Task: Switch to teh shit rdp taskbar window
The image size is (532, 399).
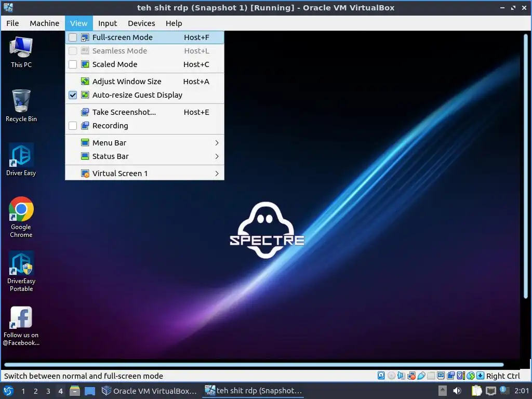Action: (254, 391)
